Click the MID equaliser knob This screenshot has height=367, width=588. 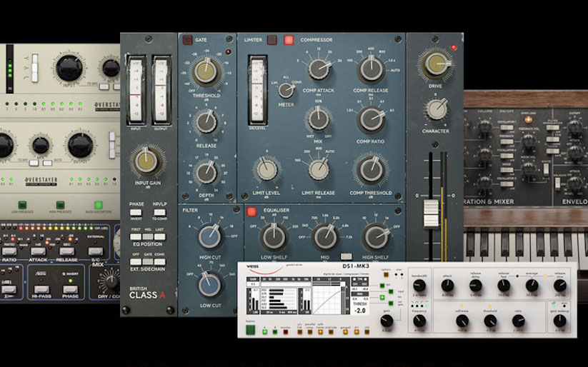click(x=325, y=237)
